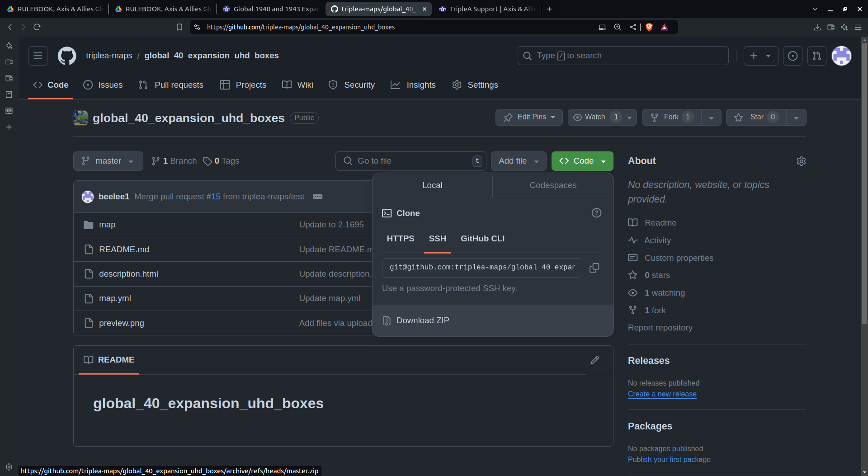Click the share icon in address bar
Viewport: 868px width, 476px height.
pos(632,27)
